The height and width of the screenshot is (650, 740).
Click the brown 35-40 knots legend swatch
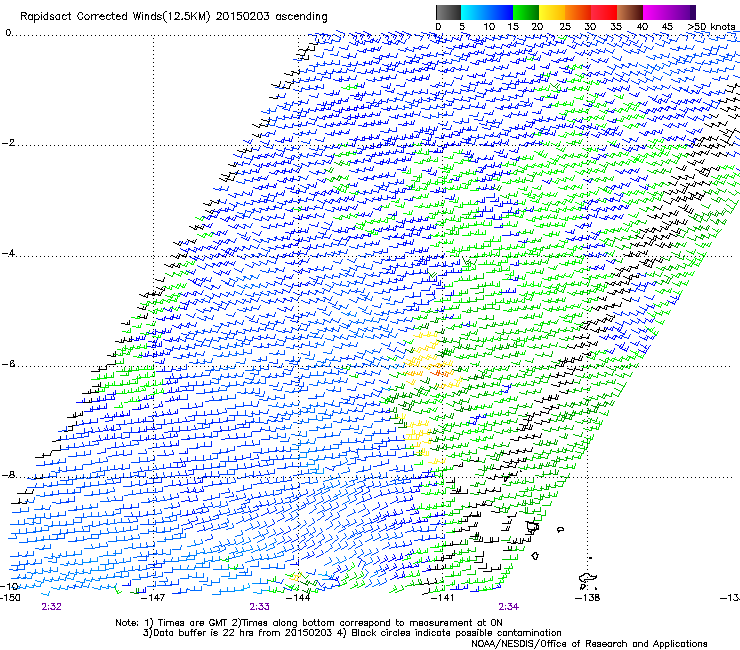[x=630, y=12]
